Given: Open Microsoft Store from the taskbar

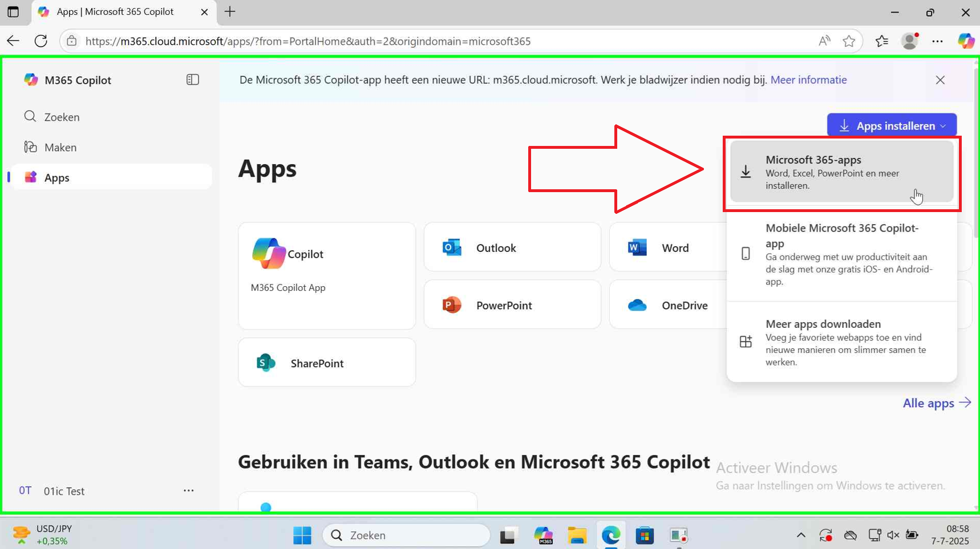Looking at the screenshot, I should coord(645,535).
